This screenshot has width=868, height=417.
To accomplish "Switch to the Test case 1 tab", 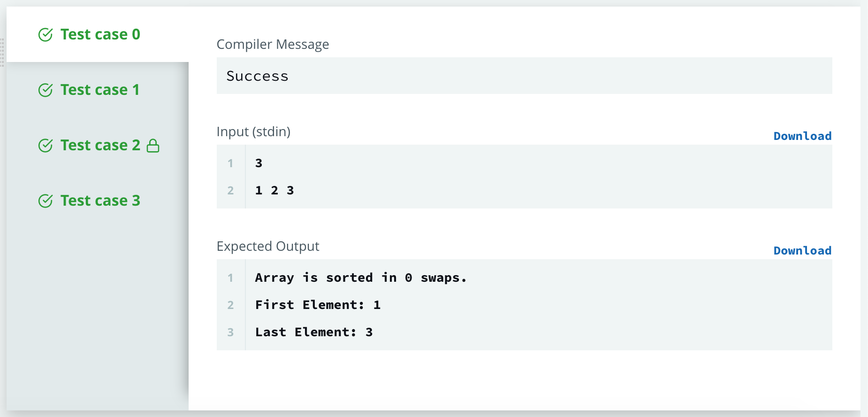I will 98,90.
